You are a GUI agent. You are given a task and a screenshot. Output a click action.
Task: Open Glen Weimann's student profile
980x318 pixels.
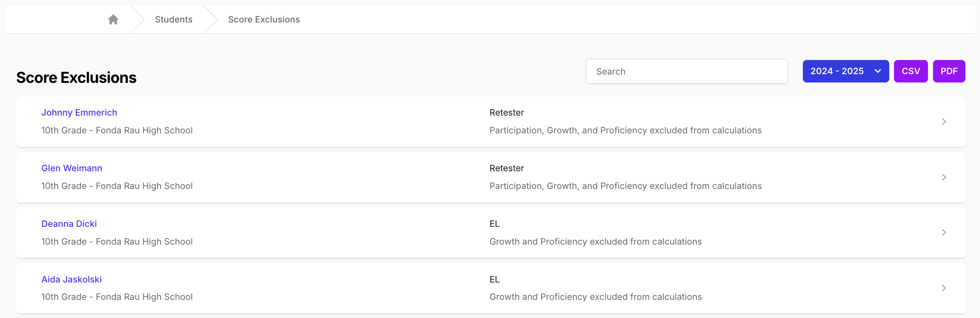coord(72,168)
